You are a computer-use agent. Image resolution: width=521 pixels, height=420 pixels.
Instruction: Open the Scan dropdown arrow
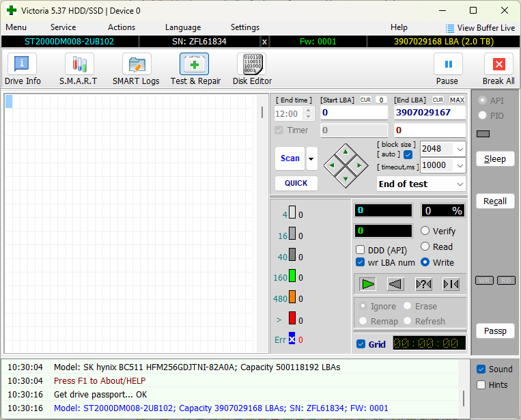tap(311, 158)
